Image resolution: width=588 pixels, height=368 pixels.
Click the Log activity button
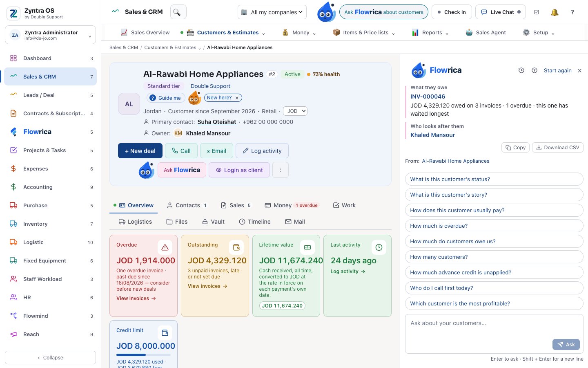[x=262, y=151]
